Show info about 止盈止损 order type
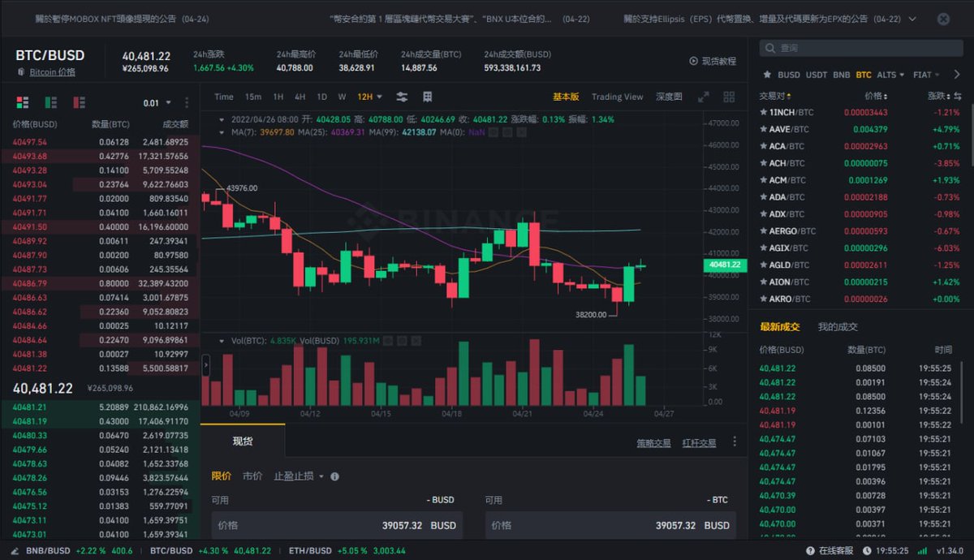 [335, 476]
